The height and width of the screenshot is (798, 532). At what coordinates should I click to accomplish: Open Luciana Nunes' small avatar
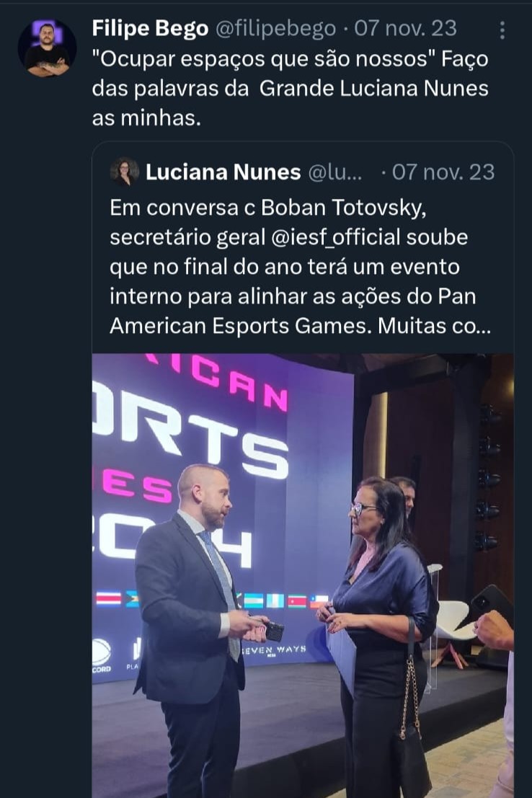point(125,172)
